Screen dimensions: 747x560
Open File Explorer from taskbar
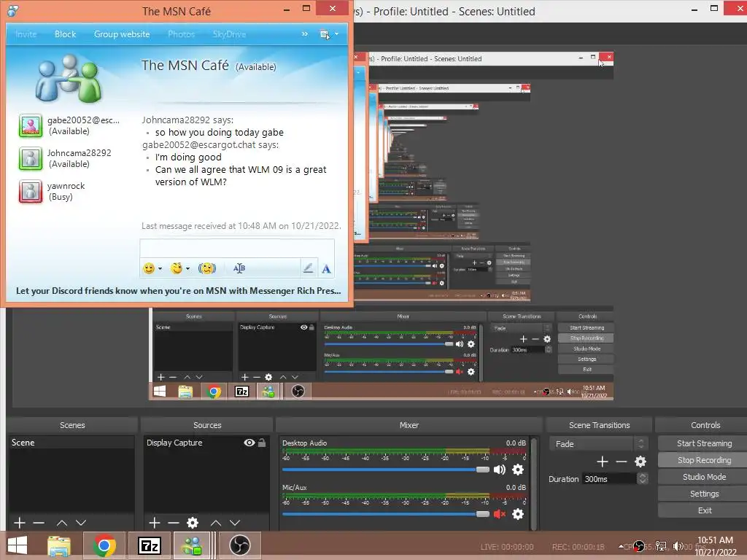pos(59,545)
